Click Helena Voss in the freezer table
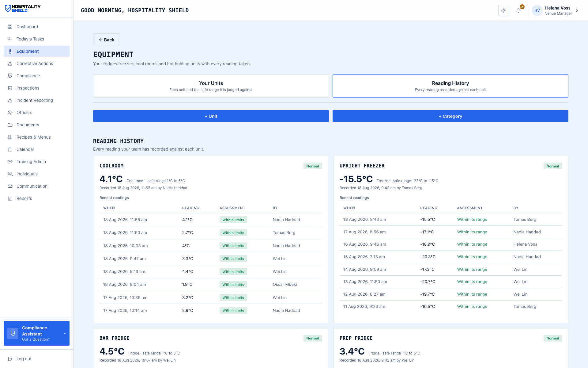 tap(525, 244)
